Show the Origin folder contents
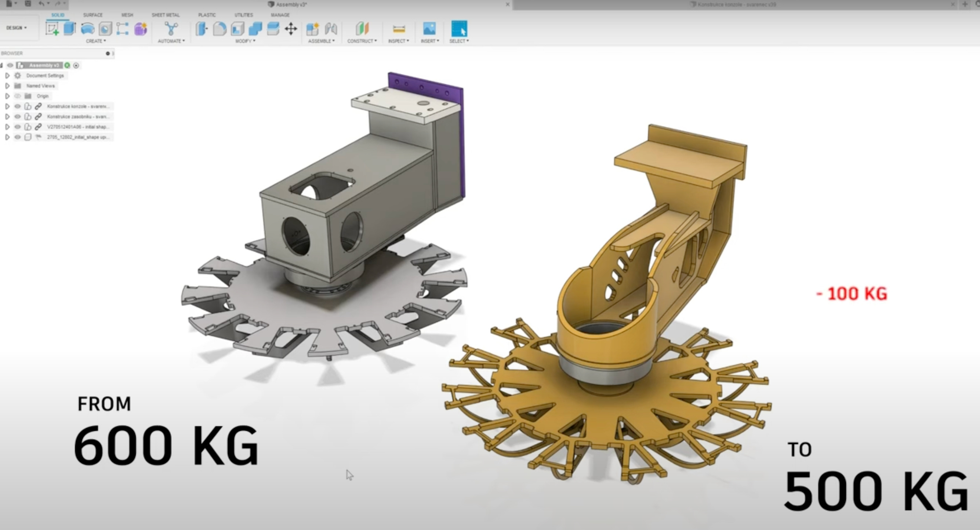This screenshot has width=980, height=530. [x=8, y=96]
